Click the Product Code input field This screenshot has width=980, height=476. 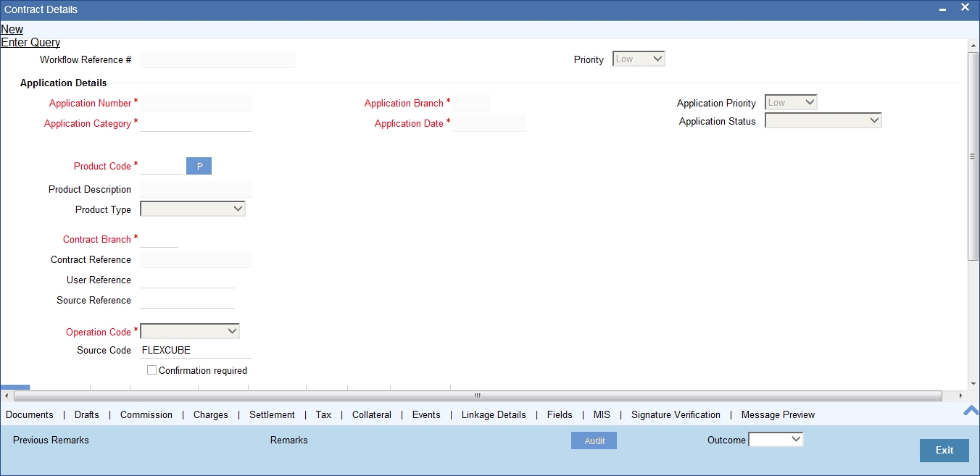(x=161, y=166)
